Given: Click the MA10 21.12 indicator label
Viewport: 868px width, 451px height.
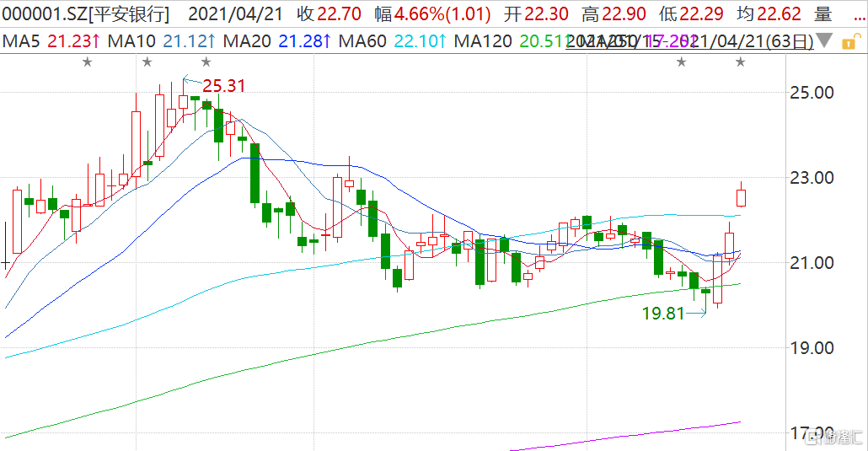Looking at the screenshot, I should (161, 41).
